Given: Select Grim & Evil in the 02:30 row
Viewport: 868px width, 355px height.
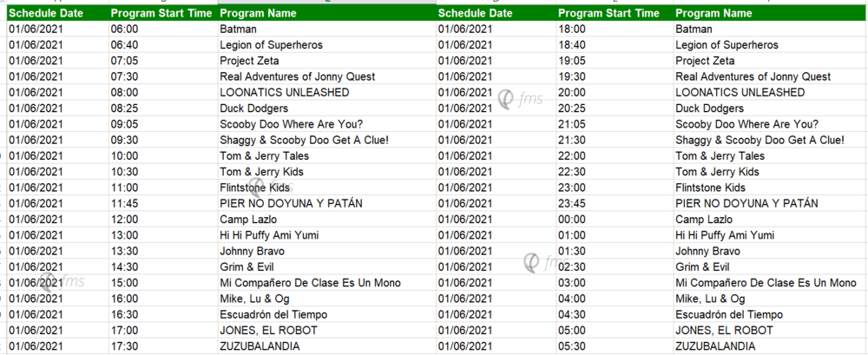Looking at the screenshot, I should 702,266.
